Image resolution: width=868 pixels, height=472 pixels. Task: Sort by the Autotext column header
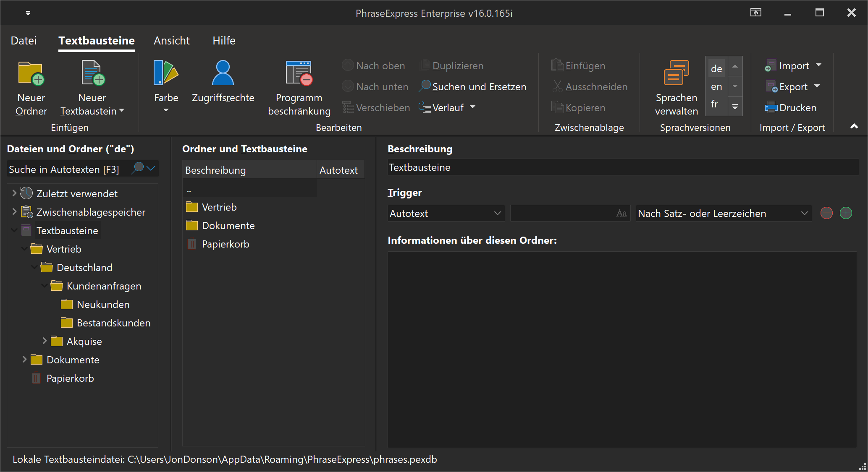341,170
